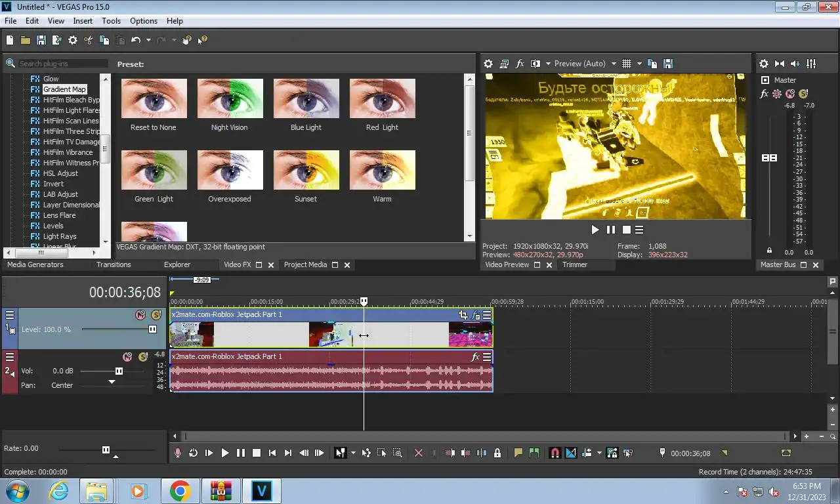Save preview snapshot to file
The width and height of the screenshot is (840, 504).
point(668,64)
